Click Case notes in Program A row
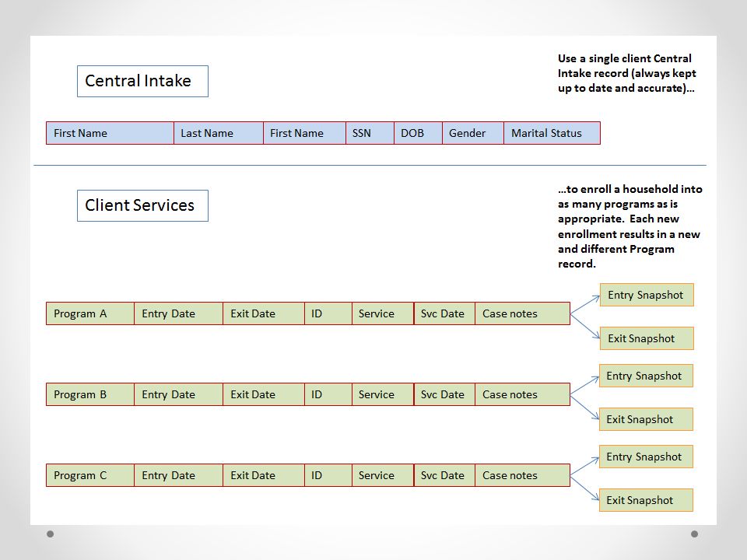747x560 pixels. pyautogui.click(x=523, y=313)
